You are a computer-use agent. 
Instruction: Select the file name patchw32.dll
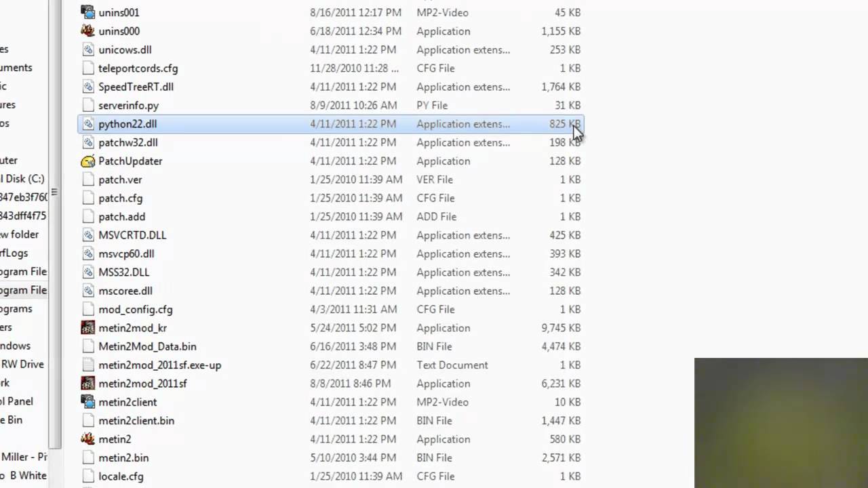[x=127, y=142]
